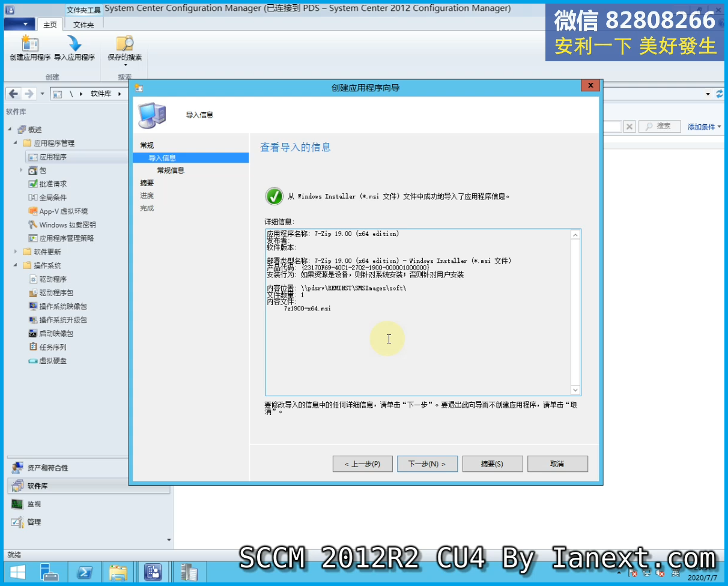Click the details box scroll-down arrow
Viewport: 728px width, 586px height.
[x=575, y=390]
